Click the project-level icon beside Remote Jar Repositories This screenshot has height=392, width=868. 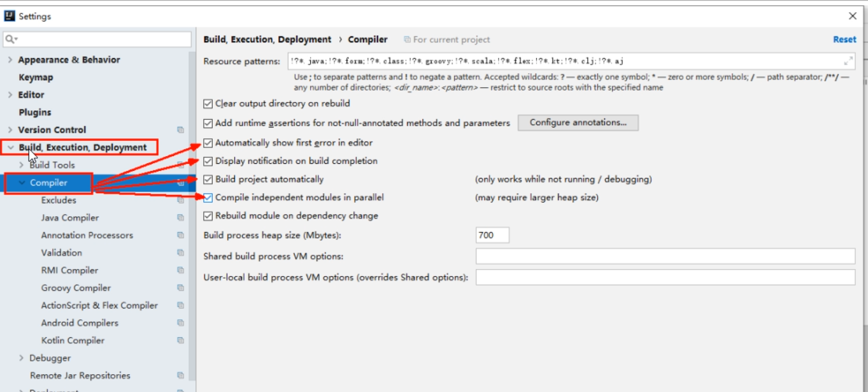tap(181, 375)
